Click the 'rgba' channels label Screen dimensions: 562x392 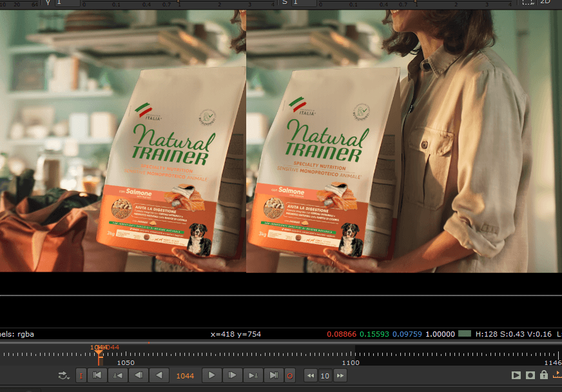click(25, 334)
